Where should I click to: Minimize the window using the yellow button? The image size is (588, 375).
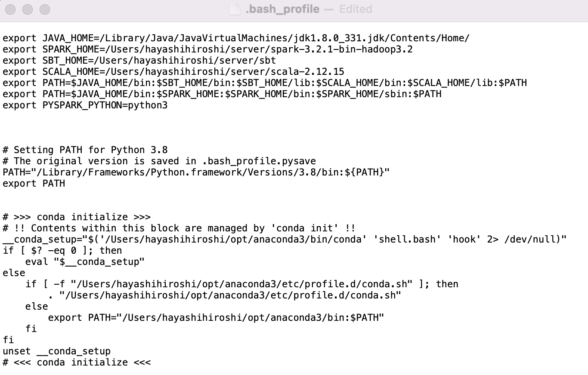pyautogui.click(x=28, y=9)
